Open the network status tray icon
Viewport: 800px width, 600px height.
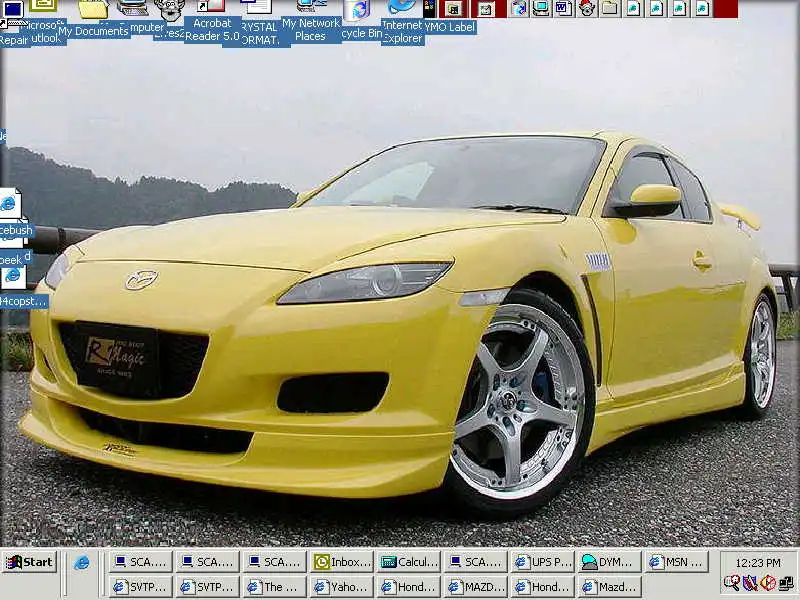[786, 582]
